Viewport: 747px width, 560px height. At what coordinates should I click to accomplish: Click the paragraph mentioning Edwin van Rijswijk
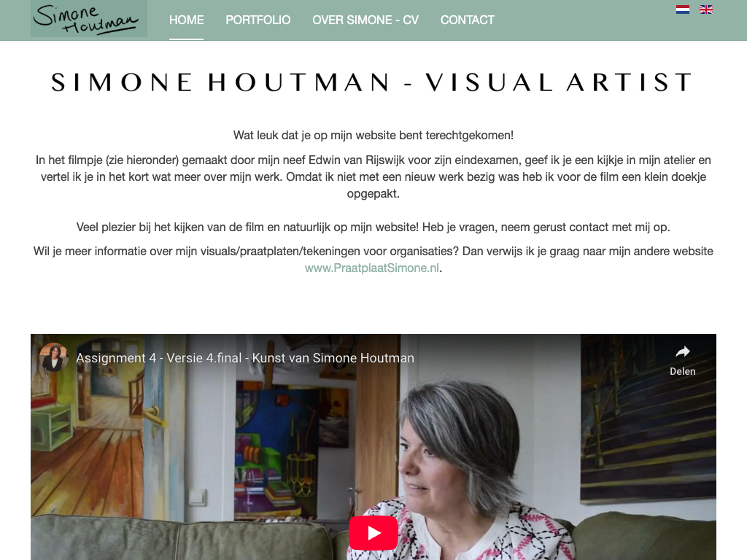[373, 176]
